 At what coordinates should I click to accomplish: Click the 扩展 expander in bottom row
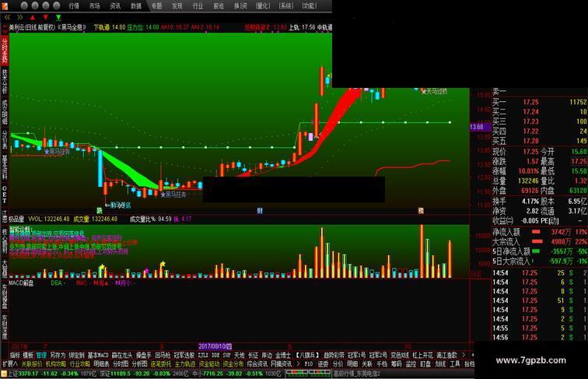click(10, 364)
